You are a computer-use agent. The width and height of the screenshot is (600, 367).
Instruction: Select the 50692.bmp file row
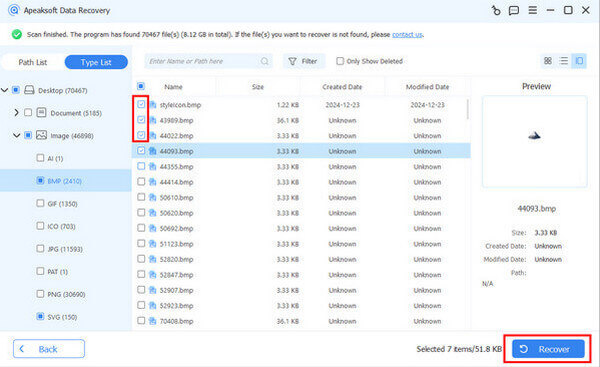(x=301, y=228)
